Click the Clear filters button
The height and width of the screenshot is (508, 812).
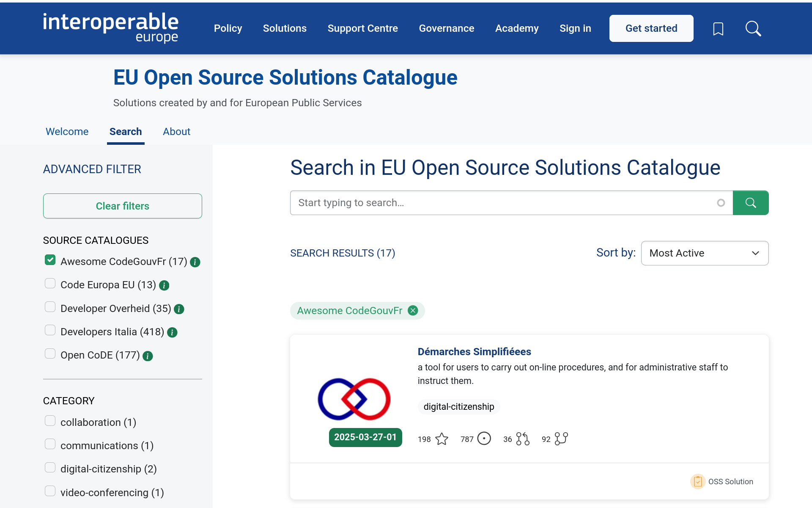pos(122,206)
